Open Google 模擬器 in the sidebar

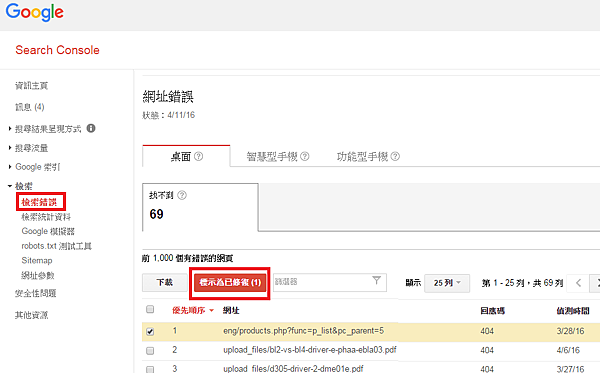[x=48, y=231]
